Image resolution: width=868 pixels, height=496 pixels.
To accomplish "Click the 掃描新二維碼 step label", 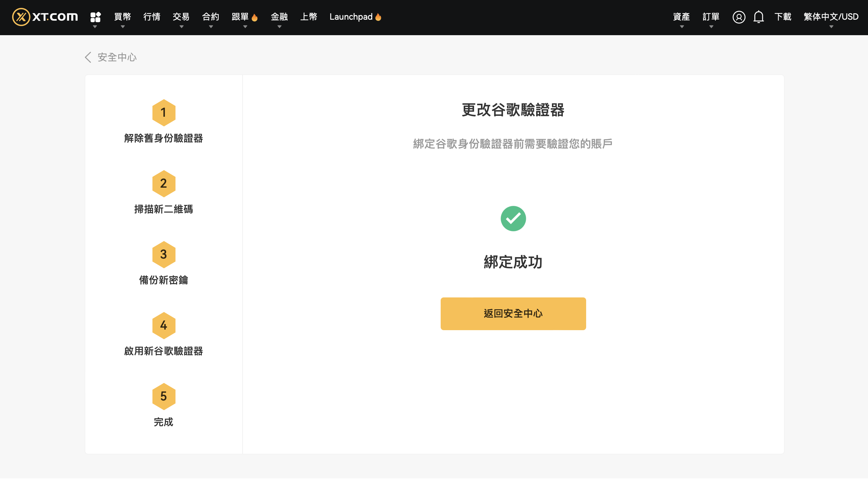I will point(164,209).
